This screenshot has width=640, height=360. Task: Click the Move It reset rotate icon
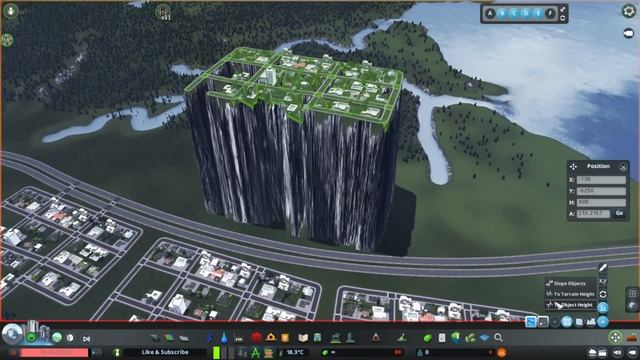click(603, 294)
